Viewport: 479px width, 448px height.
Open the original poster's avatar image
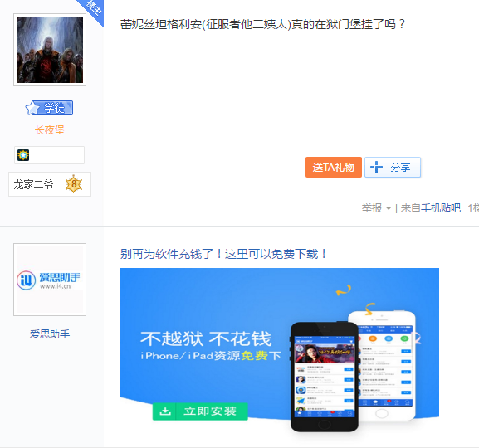pos(50,50)
